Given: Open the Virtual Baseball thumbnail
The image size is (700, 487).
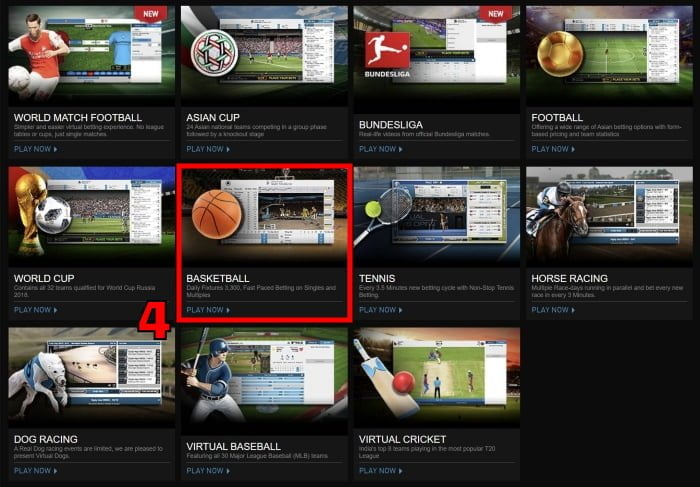Looking at the screenshot, I should pos(264,381).
